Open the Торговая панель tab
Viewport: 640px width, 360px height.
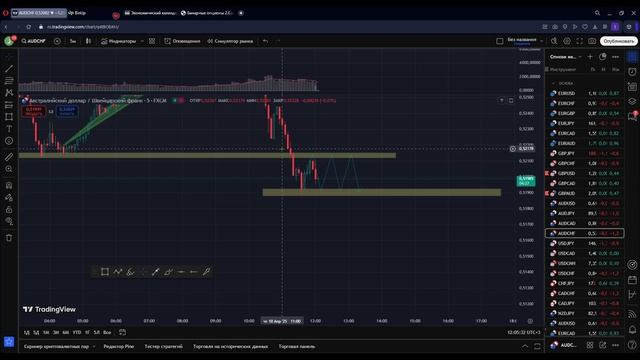(x=297, y=347)
